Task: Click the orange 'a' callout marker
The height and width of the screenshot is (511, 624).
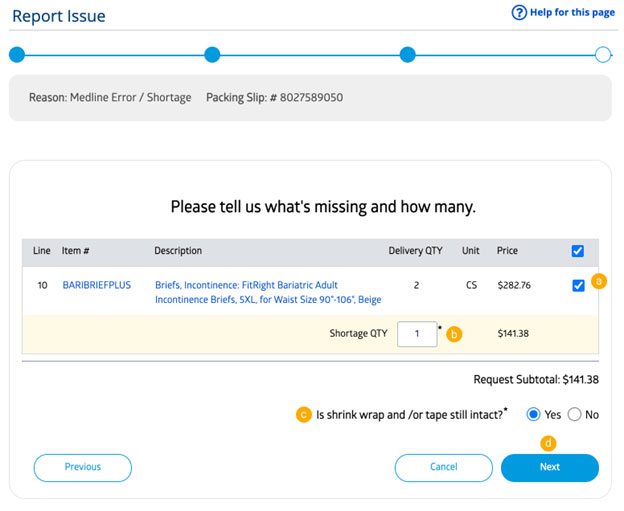Action: (599, 281)
